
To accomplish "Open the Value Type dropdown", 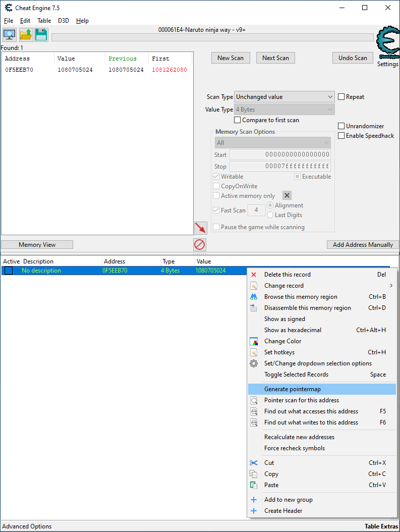I will tap(284, 110).
